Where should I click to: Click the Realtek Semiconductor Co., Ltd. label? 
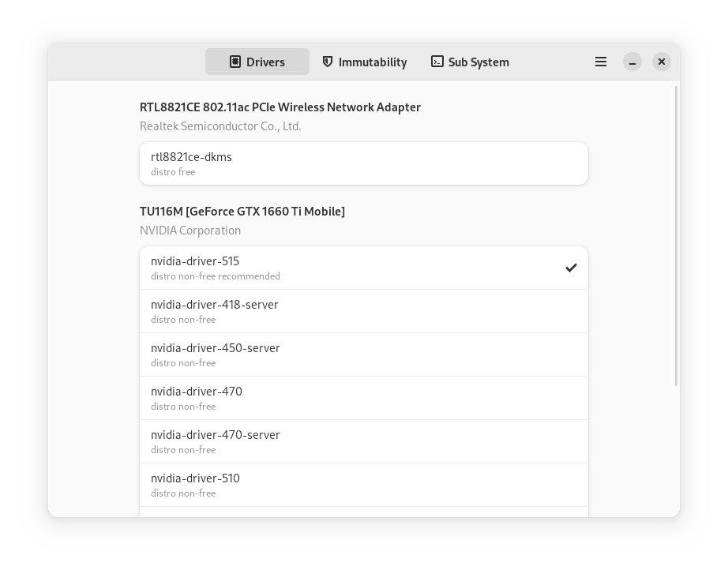click(x=220, y=126)
